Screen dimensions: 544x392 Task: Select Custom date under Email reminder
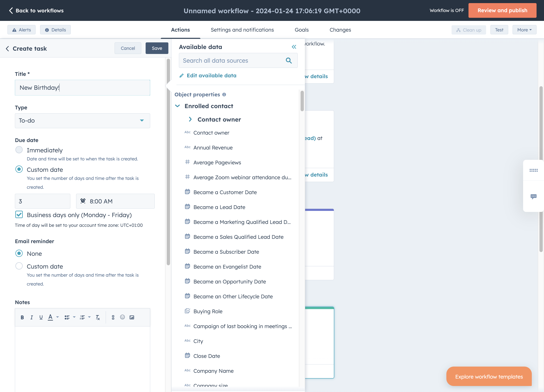(19, 266)
